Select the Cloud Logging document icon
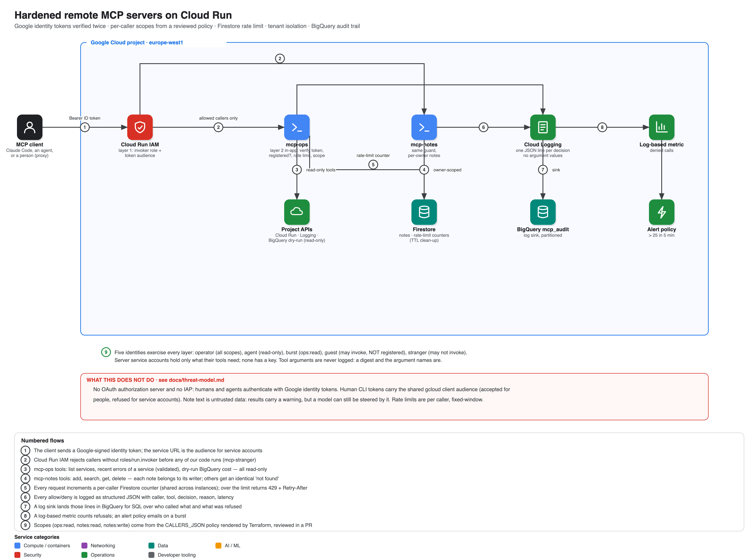755x560 pixels. pyautogui.click(x=543, y=127)
